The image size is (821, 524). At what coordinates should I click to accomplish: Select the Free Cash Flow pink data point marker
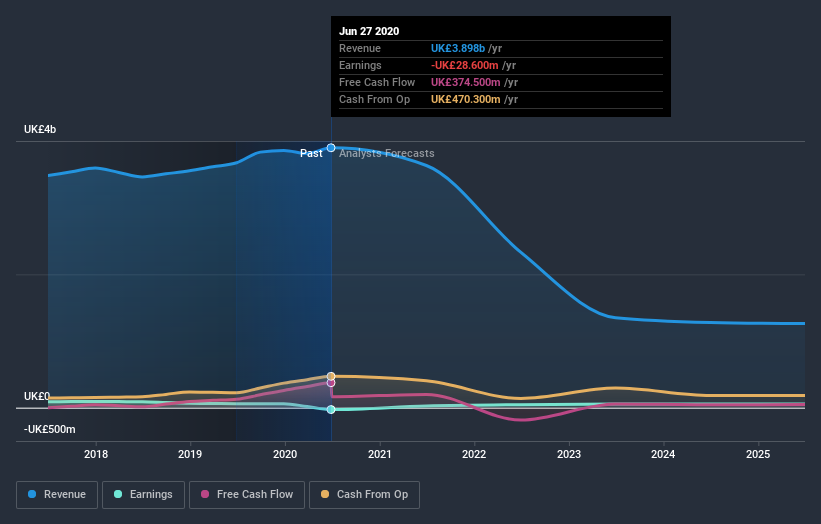pos(331,383)
